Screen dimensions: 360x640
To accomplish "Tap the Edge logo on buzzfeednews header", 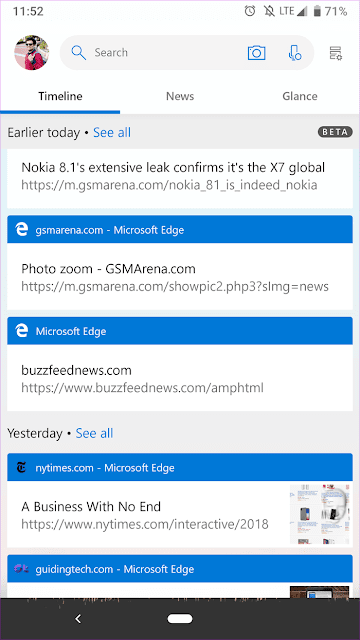I will (x=21, y=331).
